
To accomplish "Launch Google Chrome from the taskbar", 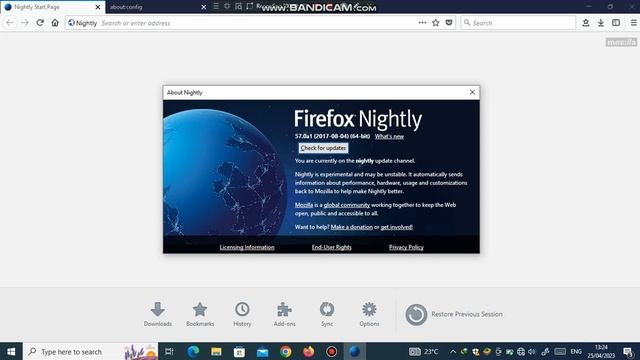I will coord(286,351).
